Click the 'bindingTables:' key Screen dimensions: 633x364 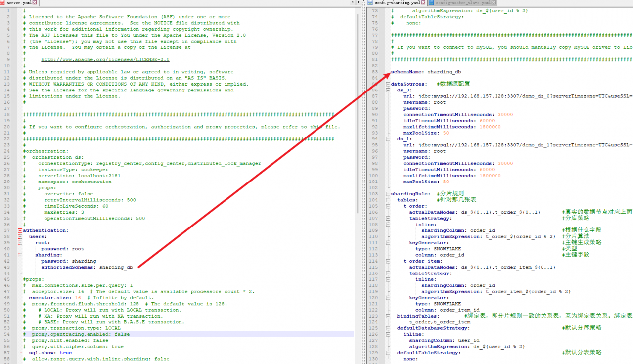click(x=417, y=316)
